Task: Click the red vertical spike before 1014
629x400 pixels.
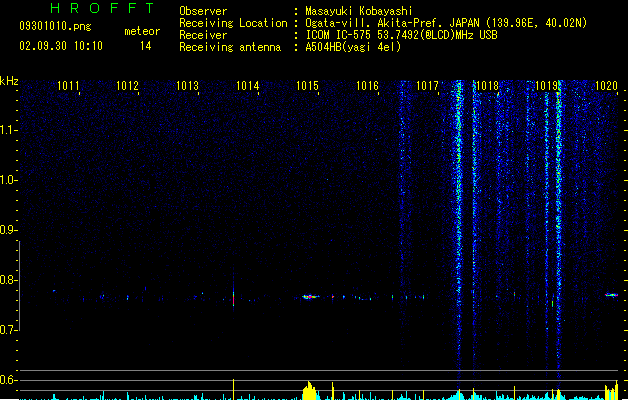Action: click(x=233, y=298)
